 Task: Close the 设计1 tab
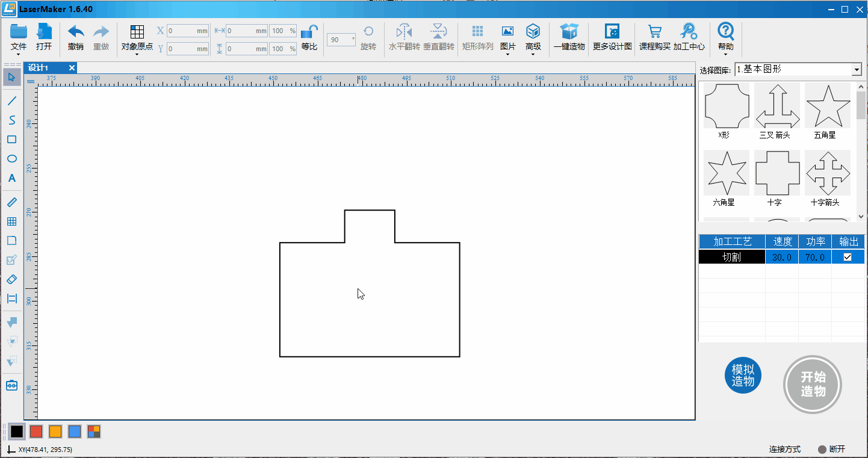click(72, 67)
